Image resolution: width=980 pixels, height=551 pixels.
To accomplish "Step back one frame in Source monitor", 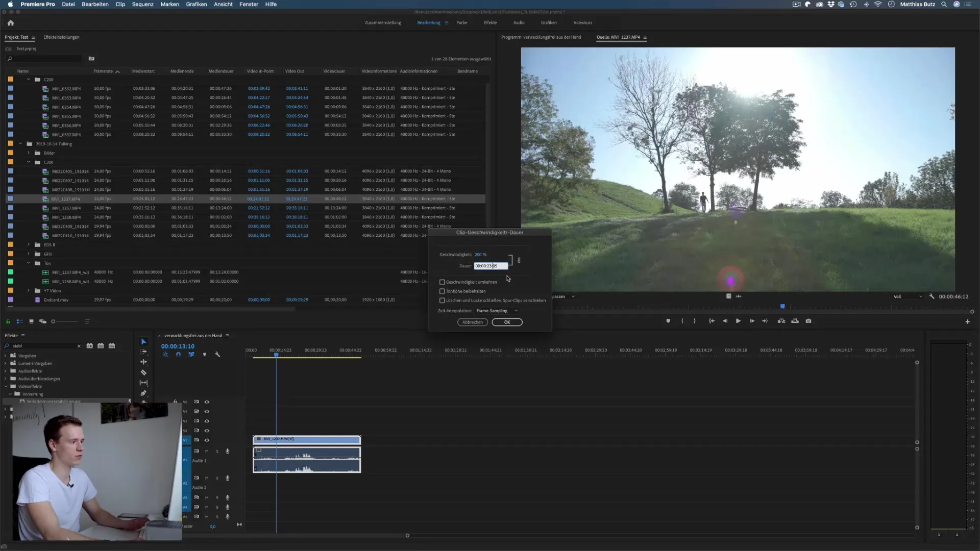I will pyautogui.click(x=725, y=321).
